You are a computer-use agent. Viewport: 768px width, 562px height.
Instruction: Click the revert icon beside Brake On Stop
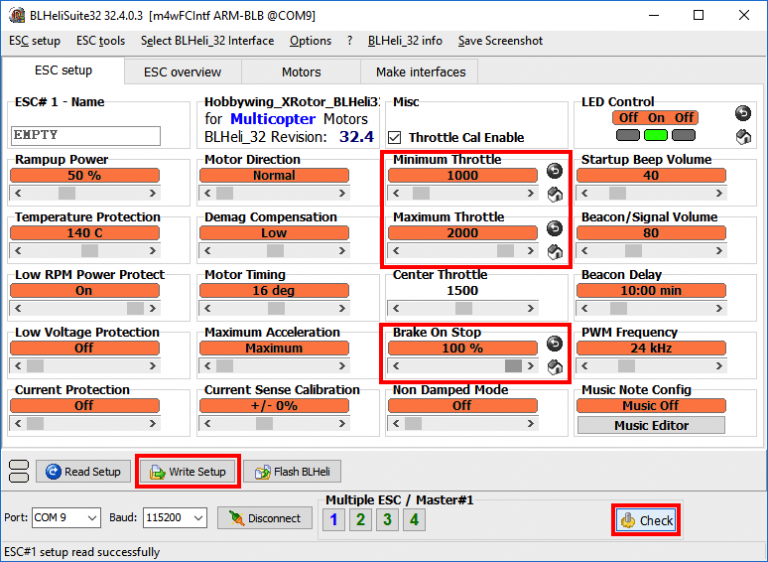coord(554,343)
